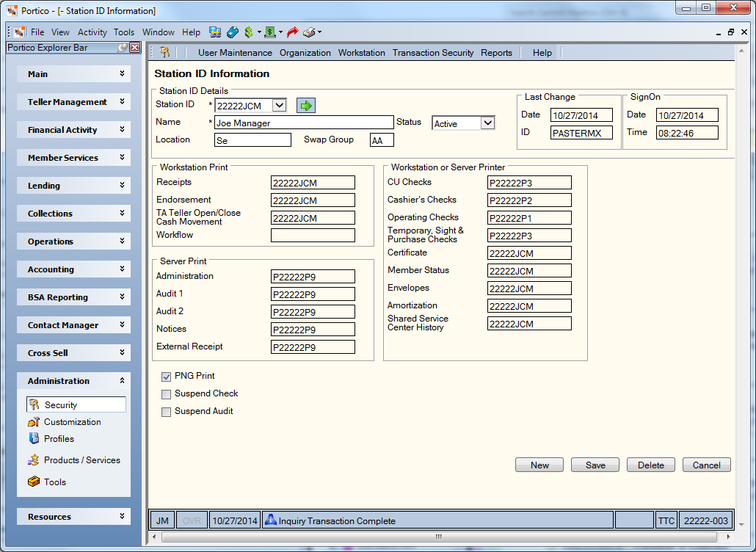The height and width of the screenshot is (552, 756).
Task: Enable the Suspend Audit checkbox
Action: (167, 412)
